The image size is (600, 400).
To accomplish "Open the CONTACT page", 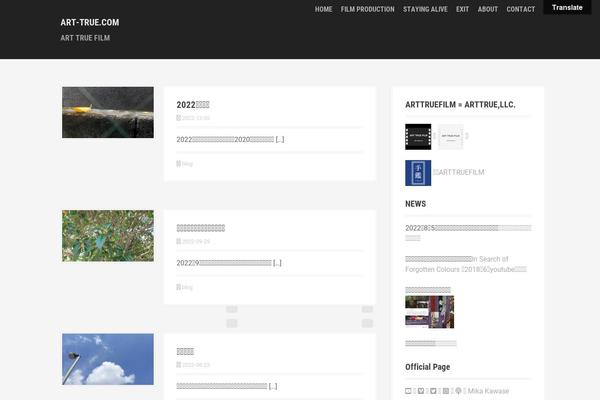I will (520, 9).
